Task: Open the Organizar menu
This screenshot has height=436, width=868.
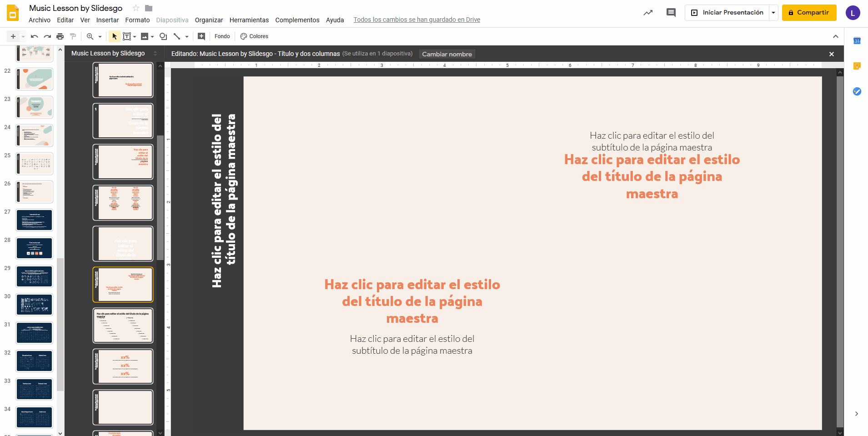Action: coord(209,20)
